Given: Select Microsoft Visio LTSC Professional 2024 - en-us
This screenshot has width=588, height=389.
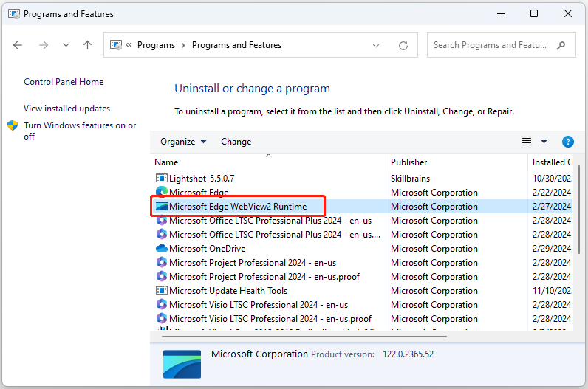Looking at the screenshot, I should point(259,305).
